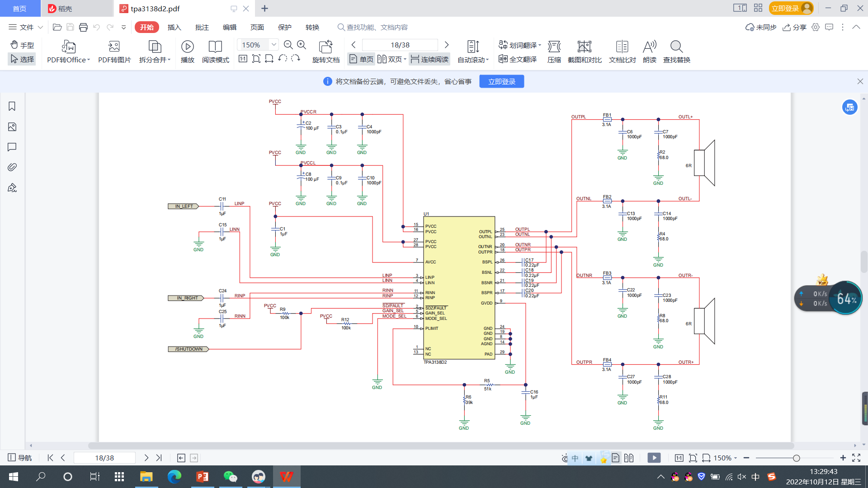Open the find and replace tool

tap(676, 52)
